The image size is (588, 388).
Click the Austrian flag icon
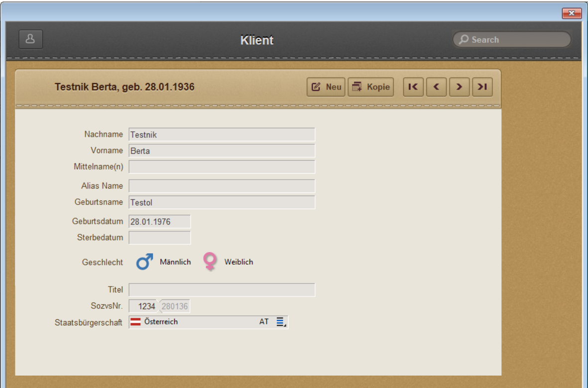[x=135, y=322]
